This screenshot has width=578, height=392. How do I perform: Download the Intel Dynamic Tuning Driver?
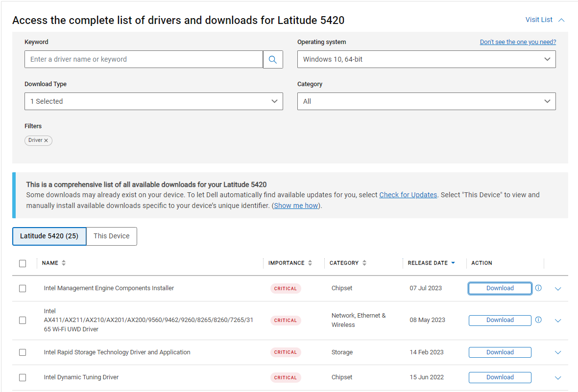tap(500, 377)
